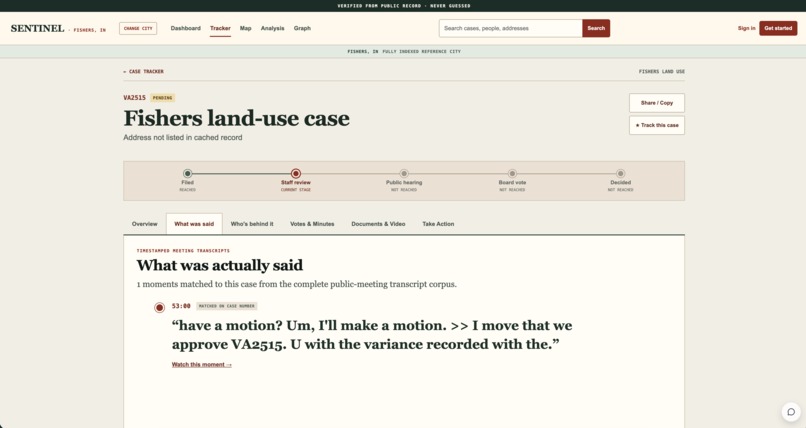Select the Decided stage circle

tap(620, 174)
